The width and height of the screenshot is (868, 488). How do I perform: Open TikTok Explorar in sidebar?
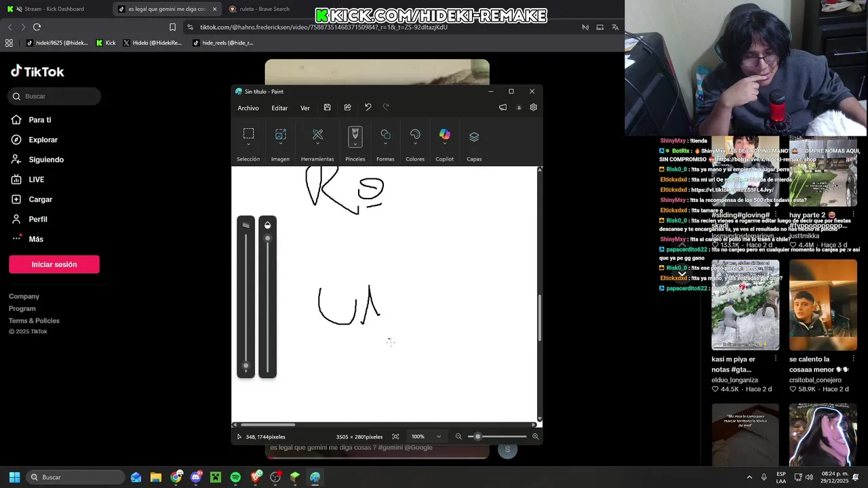[x=43, y=140]
